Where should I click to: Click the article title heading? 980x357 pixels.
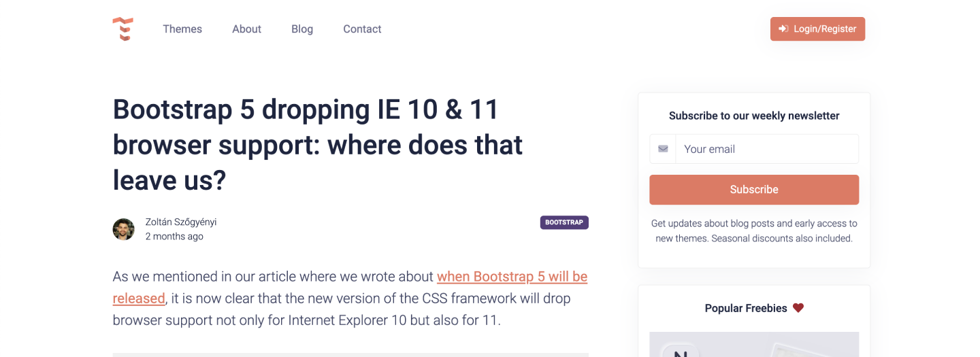318,145
